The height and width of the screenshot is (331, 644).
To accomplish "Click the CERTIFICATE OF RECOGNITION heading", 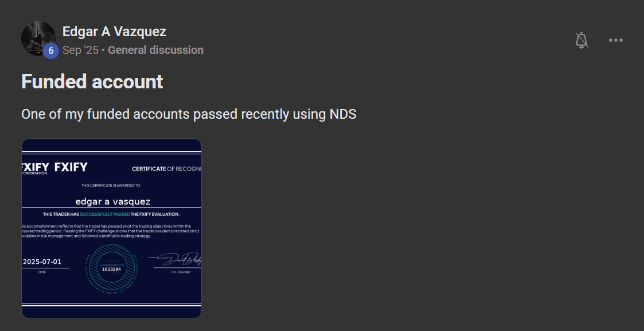I will 166,169.
